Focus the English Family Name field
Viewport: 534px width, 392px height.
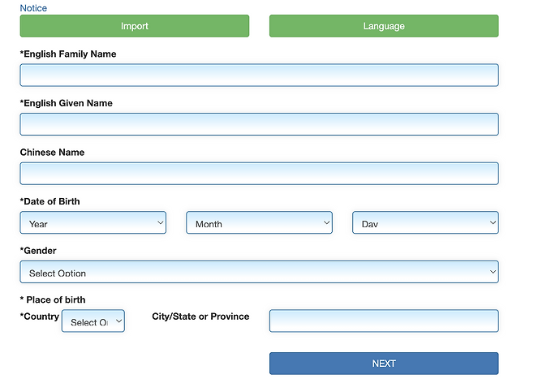(x=259, y=75)
